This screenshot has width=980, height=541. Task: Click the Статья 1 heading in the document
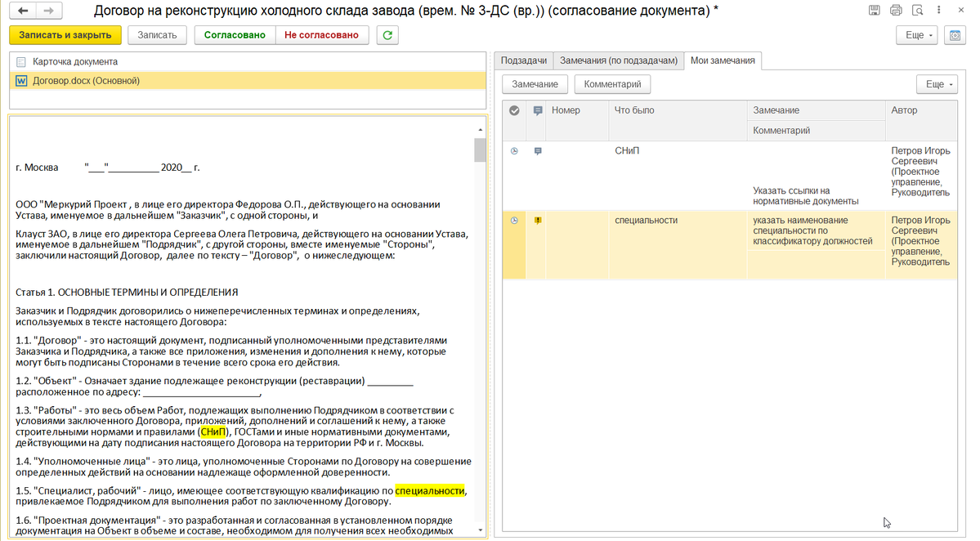tap(127, 293)
